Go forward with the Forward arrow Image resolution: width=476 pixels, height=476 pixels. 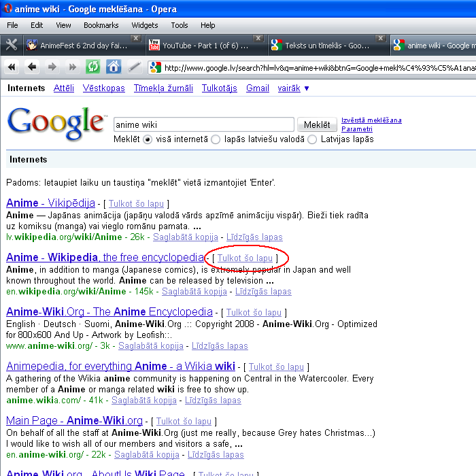point(52,67)
